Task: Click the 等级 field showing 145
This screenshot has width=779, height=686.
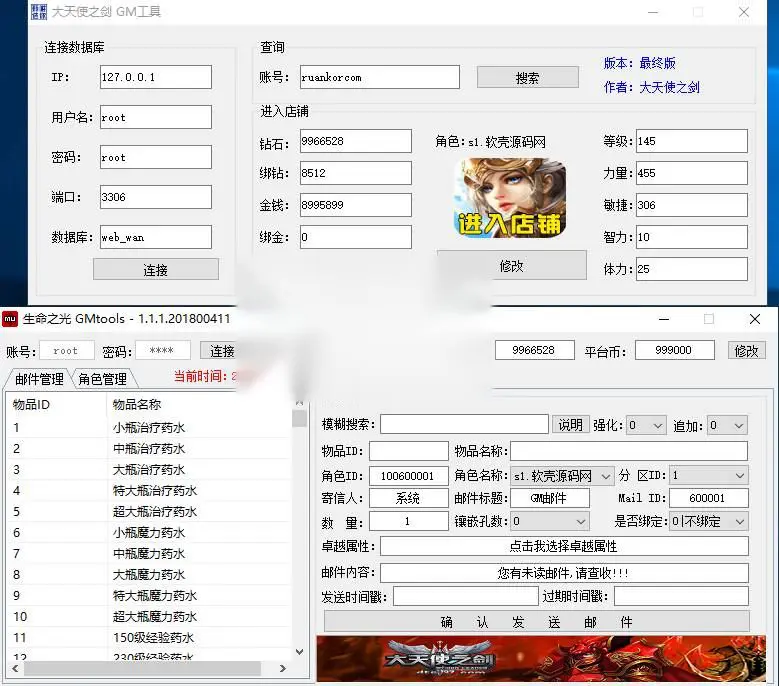Action: [x=692, y=141]
